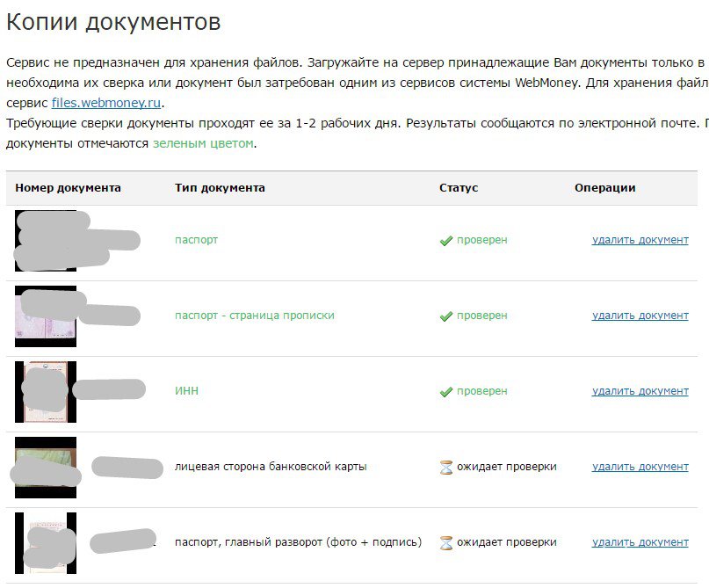The width and height of the screenshot is (709, 588).
Task: Delete the ИНН document
Action: pos(640,391)
